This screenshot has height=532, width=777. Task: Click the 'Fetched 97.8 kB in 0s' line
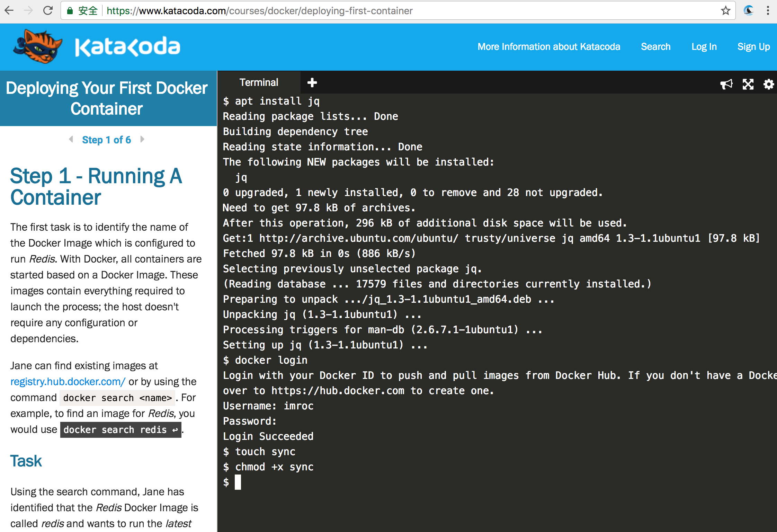319,254
